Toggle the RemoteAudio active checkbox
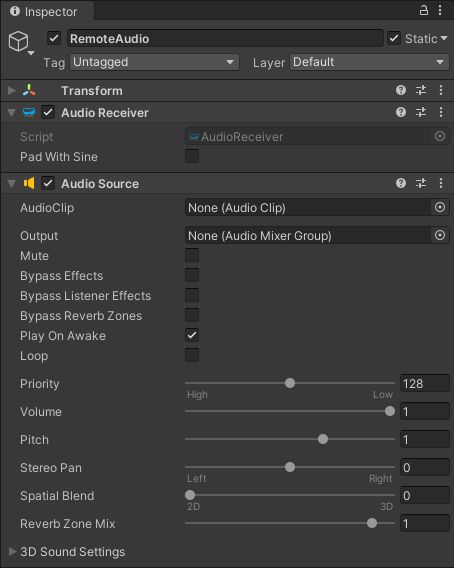The image size is (454, 568). point(54,38)
